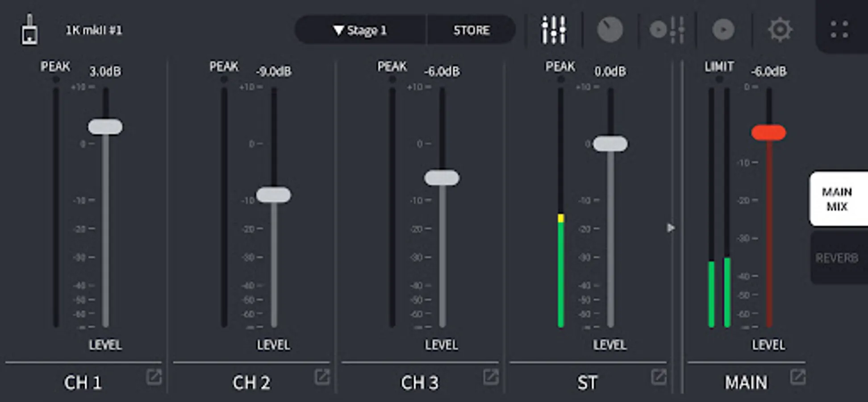Image resolution: width=868 pixels, height=402 pixels.
Task: Select the MAIN MIX tab
Action: (x=839, y=199)
